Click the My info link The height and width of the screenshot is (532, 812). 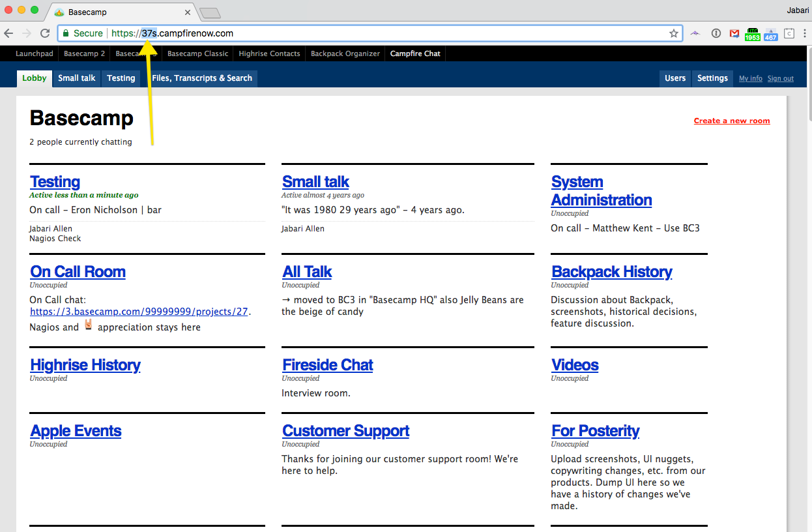click(751, 79)
